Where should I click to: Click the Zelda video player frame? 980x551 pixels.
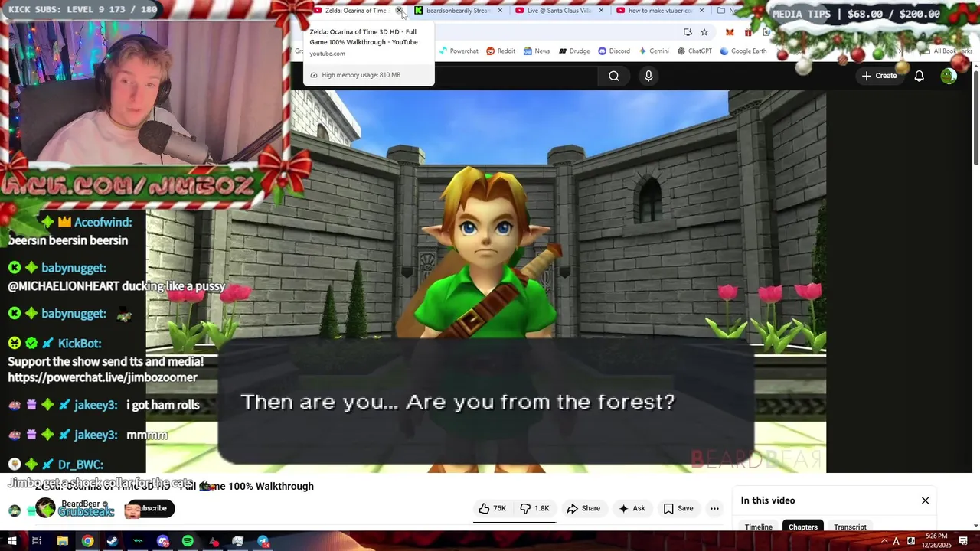pyautogui.click(x=485, y=281)
